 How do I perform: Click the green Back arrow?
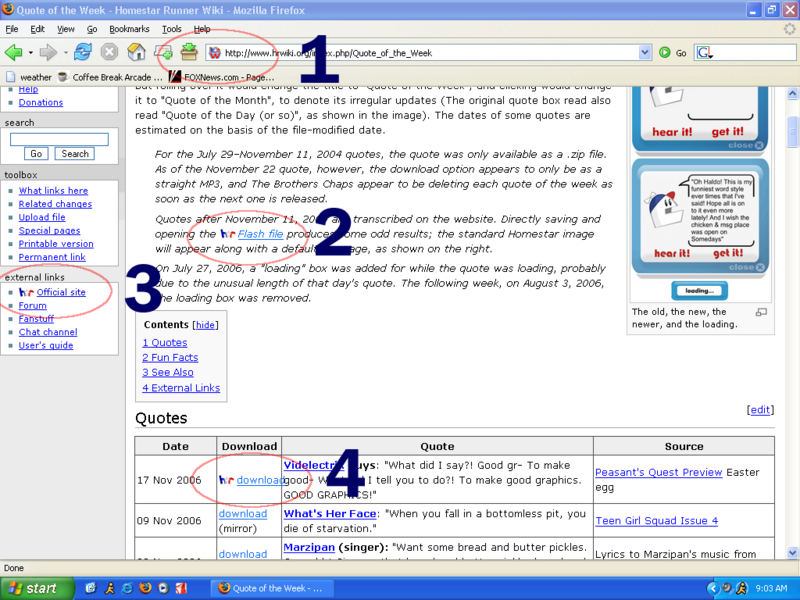pyautogui.click(x=13, y=52)
